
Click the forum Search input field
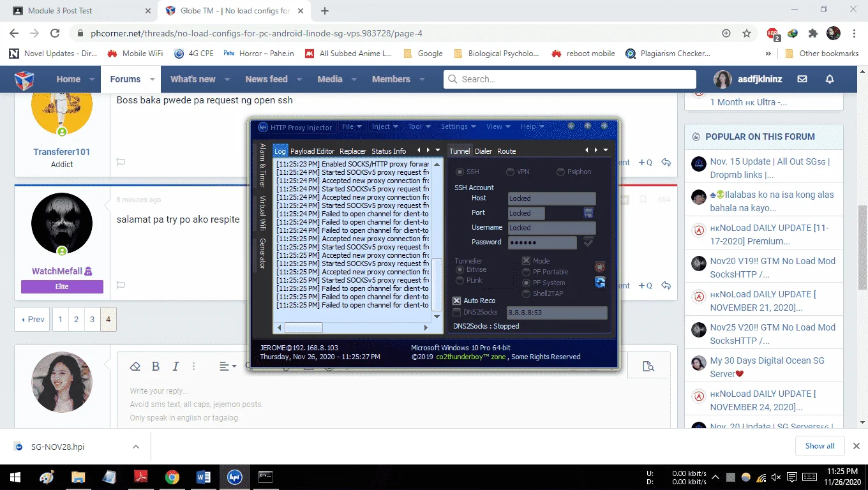click(x=569, y=79)
